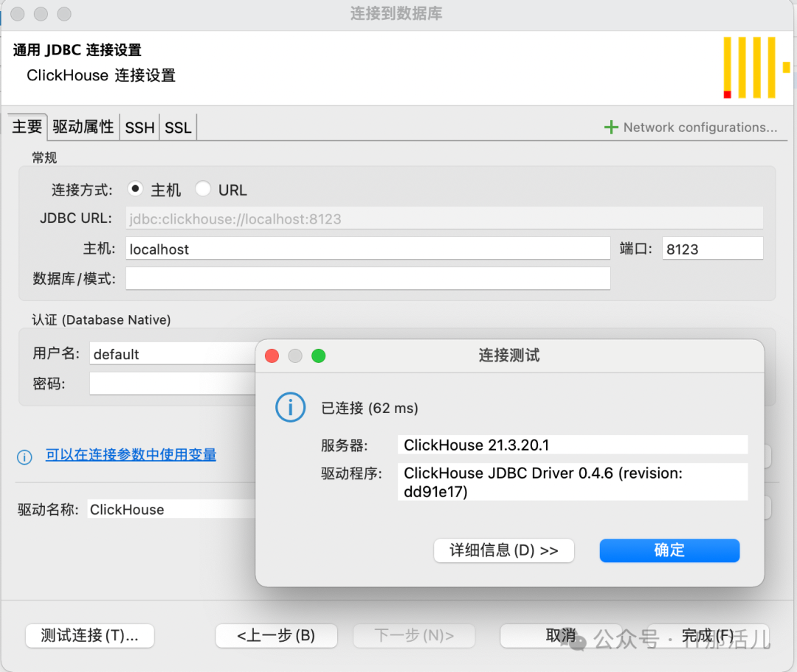Viewport: 797px width, 672px height.
Task: Select the 主机 connection radio button
Action: (x=135, y=188)
